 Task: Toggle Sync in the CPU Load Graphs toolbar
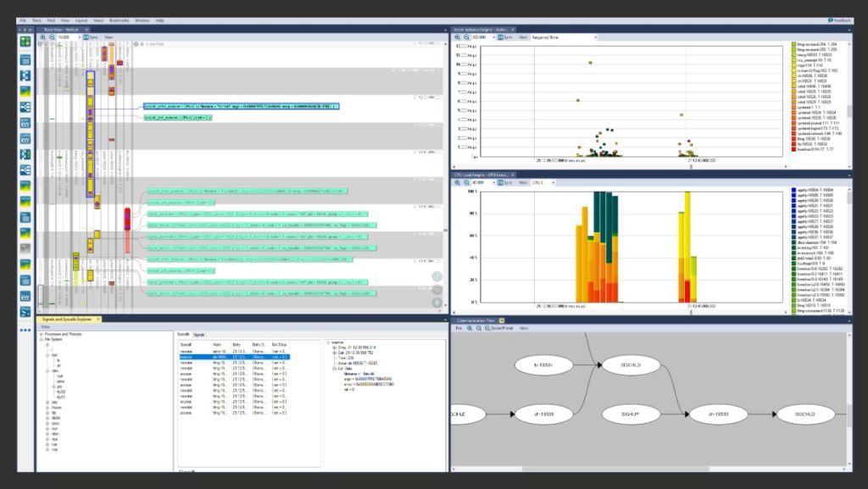504,182
